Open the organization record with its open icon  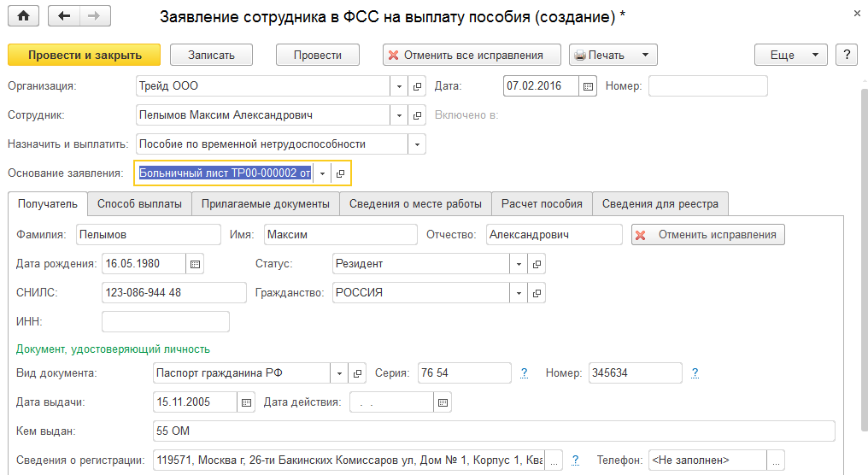point(418,86)
